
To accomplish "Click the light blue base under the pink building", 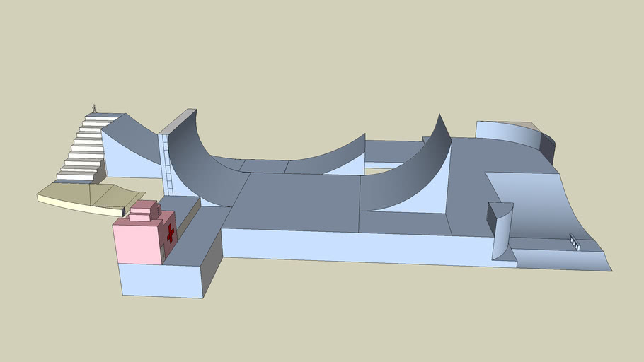I will pyautogui.click(x=159, y=280).
